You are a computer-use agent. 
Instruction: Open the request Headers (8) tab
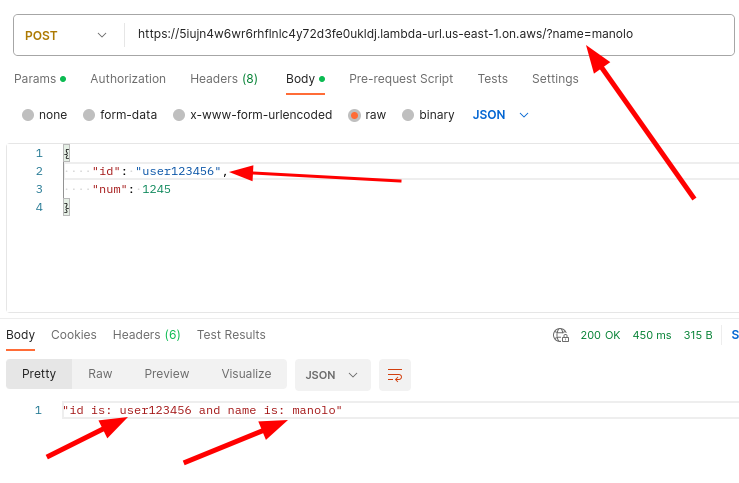223,79
